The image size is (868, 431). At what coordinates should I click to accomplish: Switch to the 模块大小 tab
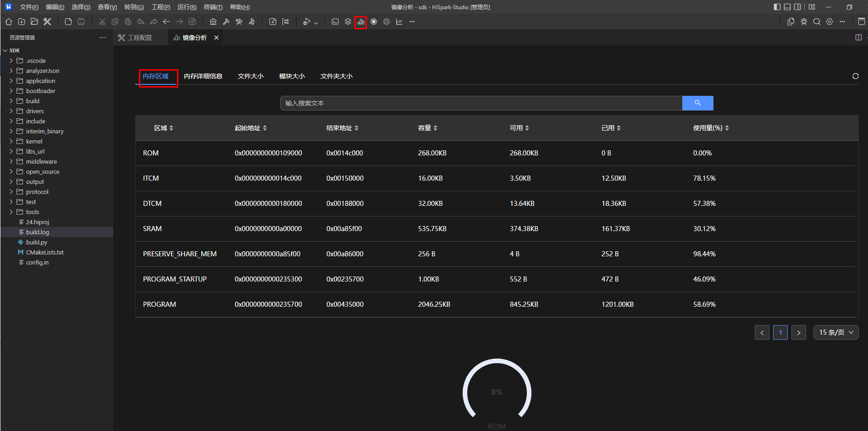point(292,76)
